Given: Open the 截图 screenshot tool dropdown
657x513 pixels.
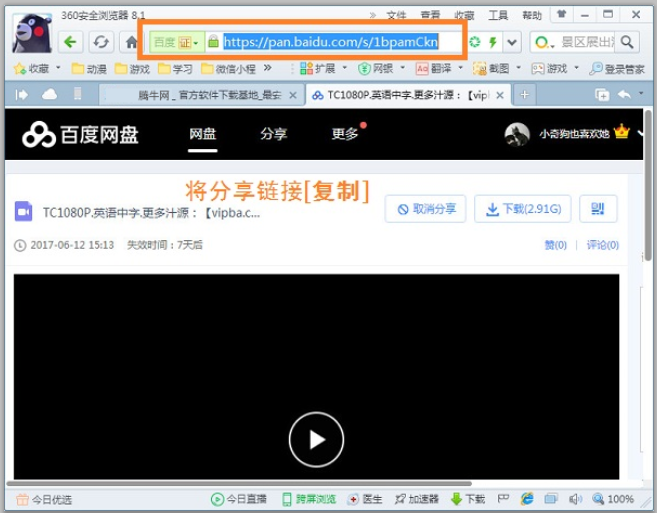Looking at the screenshot, I should coord(497,68).
